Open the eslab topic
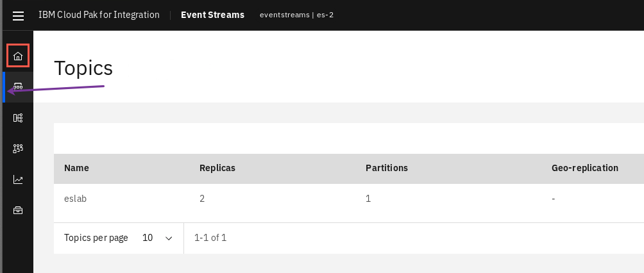The width and height of the screenshot is (644, 273). point(76,199)
